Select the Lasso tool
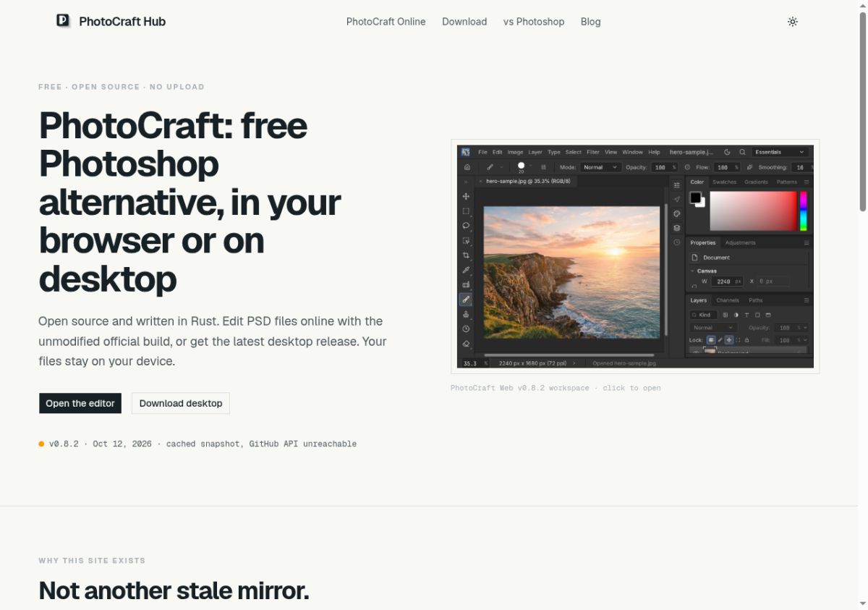The image size is (868, 610). 466,226
